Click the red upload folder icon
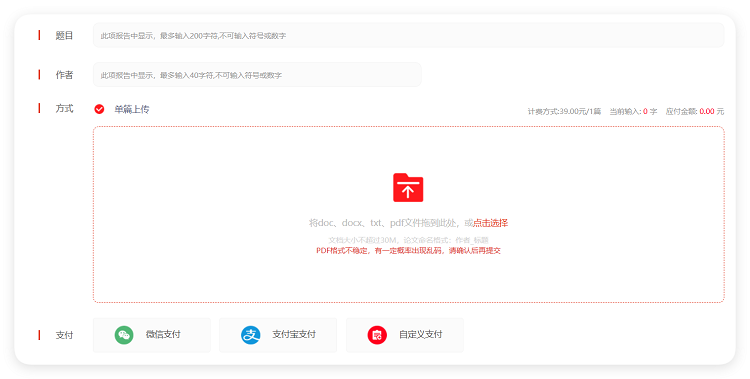Image resolution: width=750 pixels, height=379 pixels. 408,188
